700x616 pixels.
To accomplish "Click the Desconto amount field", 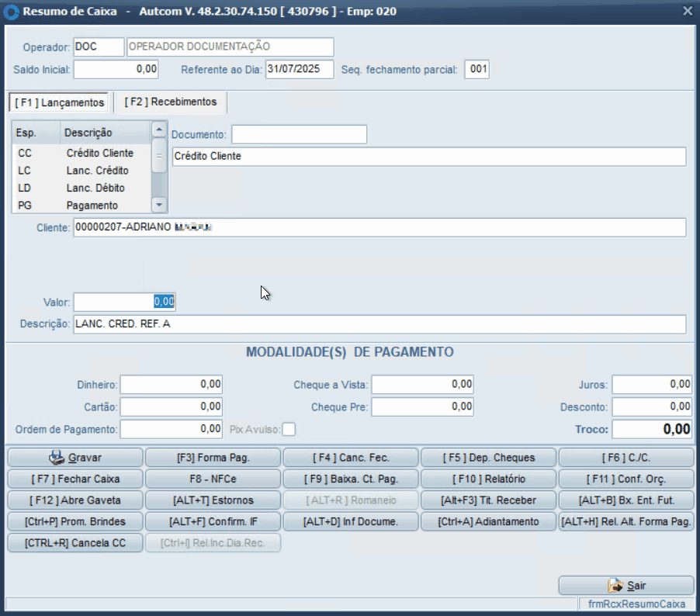I will click(652, 407).
